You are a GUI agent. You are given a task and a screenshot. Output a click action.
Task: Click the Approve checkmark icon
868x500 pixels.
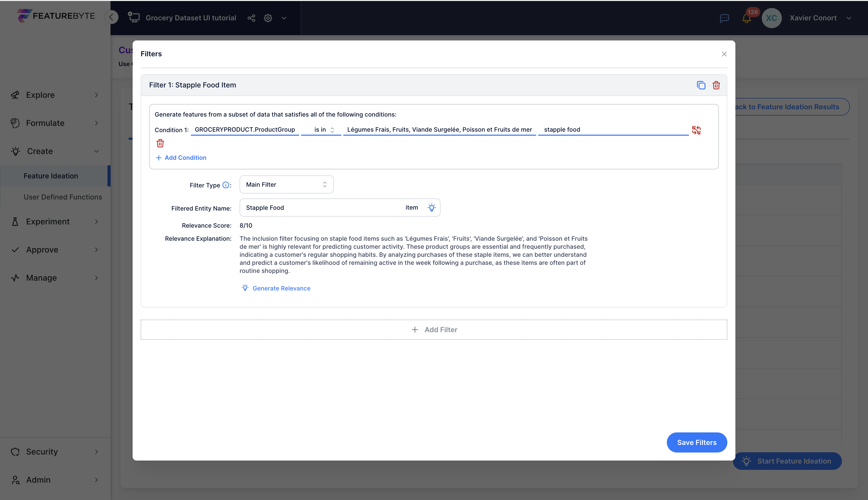pos(15,250)
